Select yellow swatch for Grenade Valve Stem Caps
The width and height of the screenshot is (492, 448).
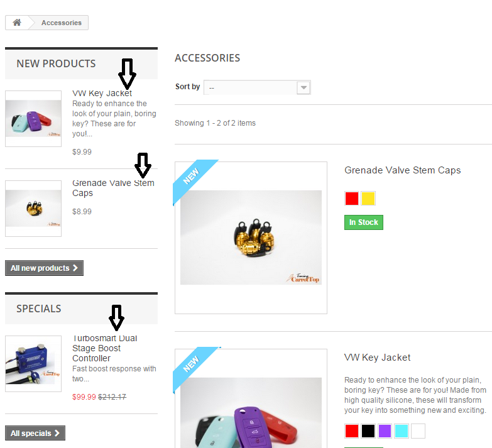tap(368, 199)
